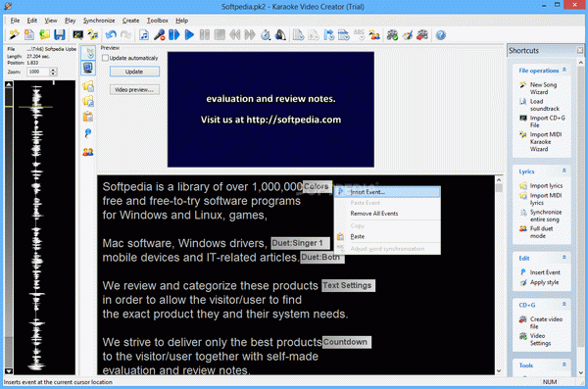Image resolution: width=588 pixels, height=389 pixels.
Task: Click the Import CD+G screen toolbar icon
Action: (77, 35)
